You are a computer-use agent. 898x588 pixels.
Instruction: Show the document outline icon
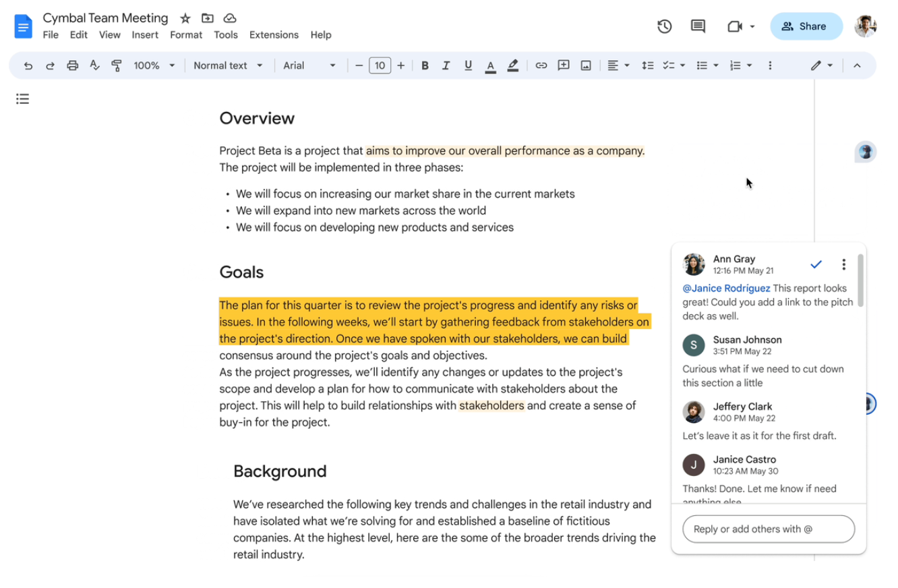coord(23,99)
